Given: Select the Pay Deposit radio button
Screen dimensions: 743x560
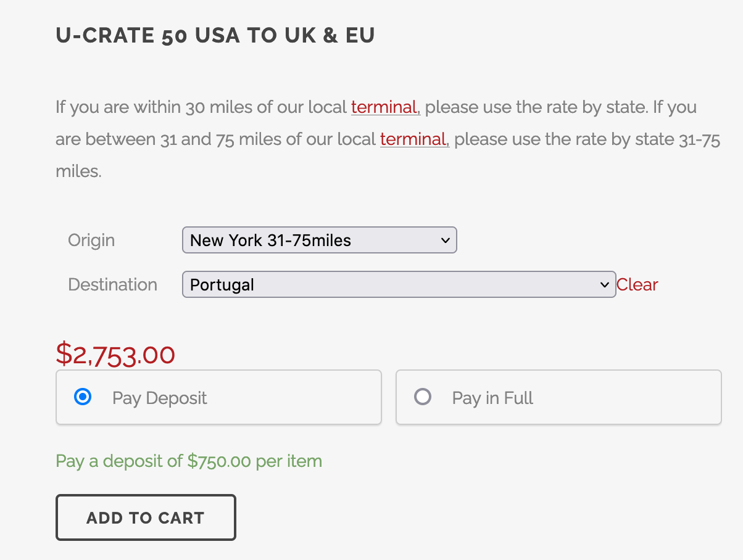Looking at the screenshot, I should point(83,397).
